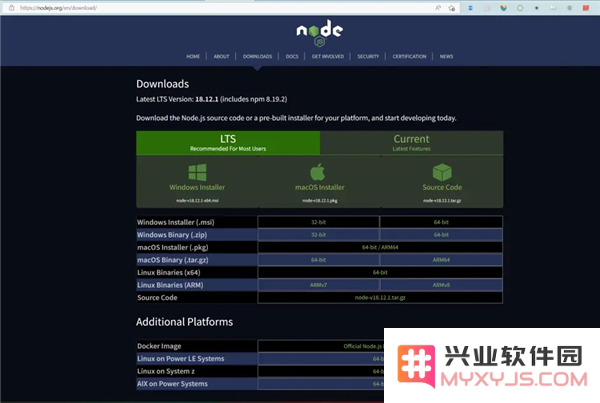Click the Linux Binaries (x64) row label
This screenshot has width=600, height=403.
point(169,272)
